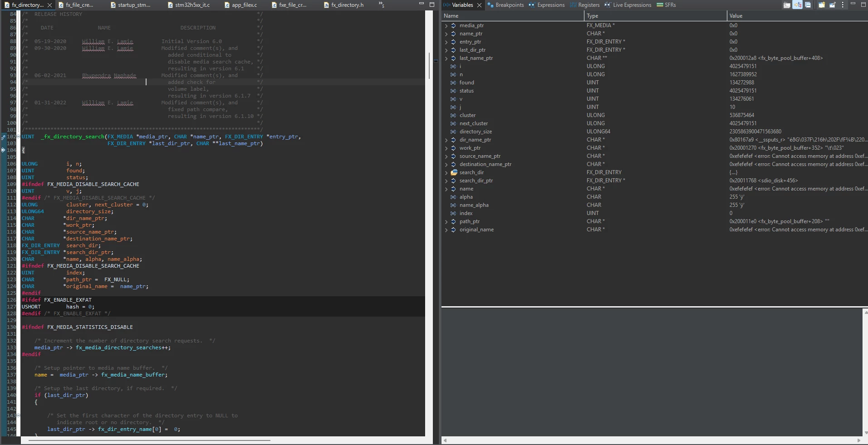Switch to the Breakpoints tab

[x=505, y=5]
